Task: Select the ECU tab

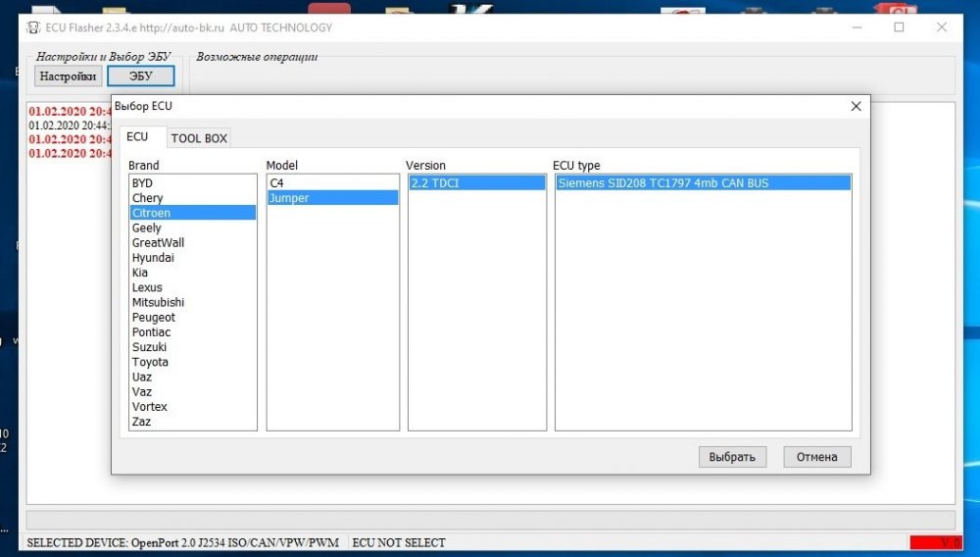Action: tap(137, 137)
